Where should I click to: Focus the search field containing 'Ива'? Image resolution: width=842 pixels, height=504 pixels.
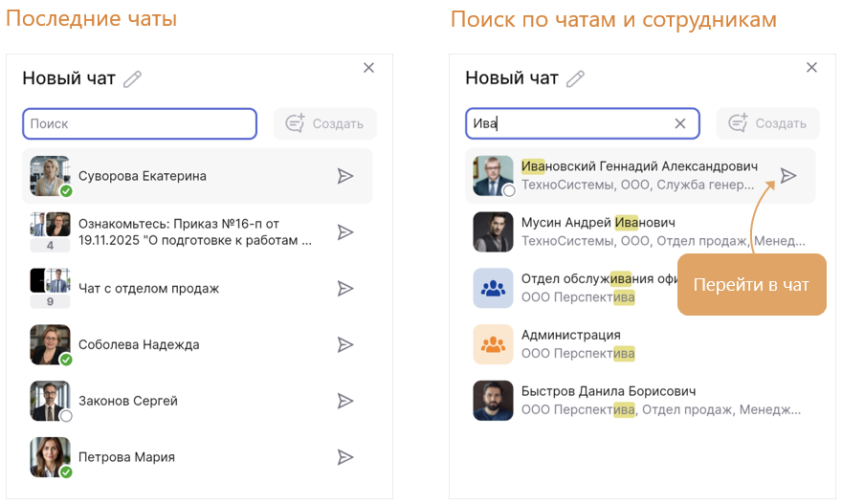click(x=574, y=123)
